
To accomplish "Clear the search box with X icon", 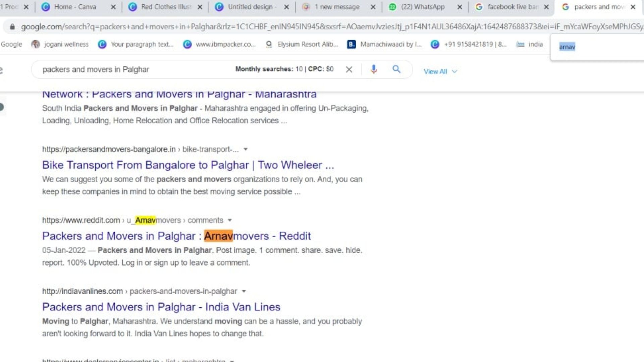I will point(349,69).
